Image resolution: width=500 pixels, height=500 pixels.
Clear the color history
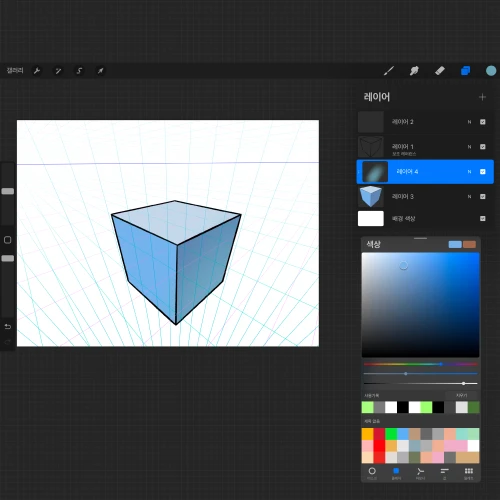[462, 395]
